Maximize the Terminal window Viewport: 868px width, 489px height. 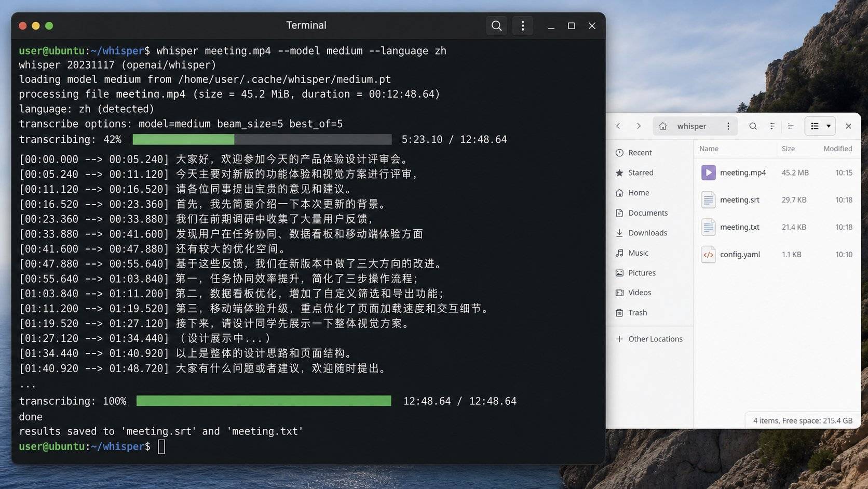coord(571,25)
